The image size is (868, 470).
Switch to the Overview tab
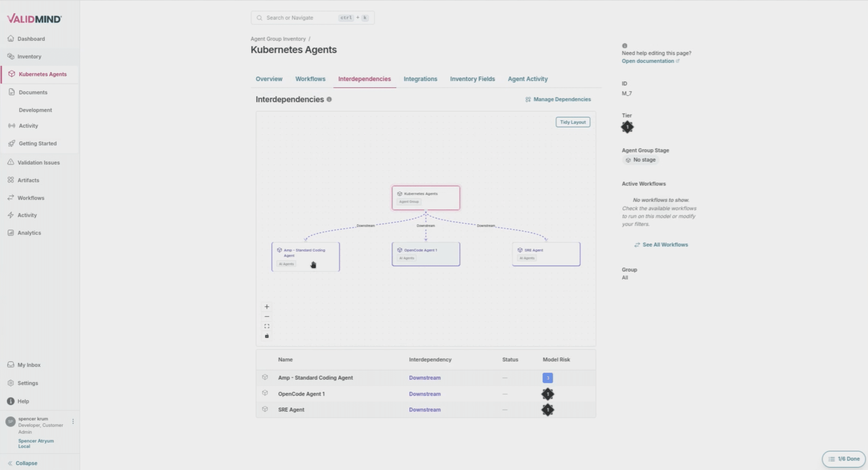tap(269, 79)
